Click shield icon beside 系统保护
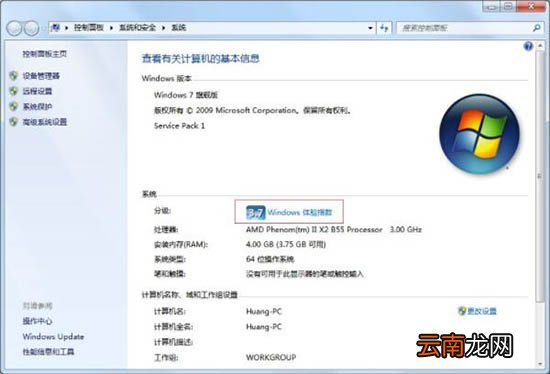550x374 pixels. [14, 107]
